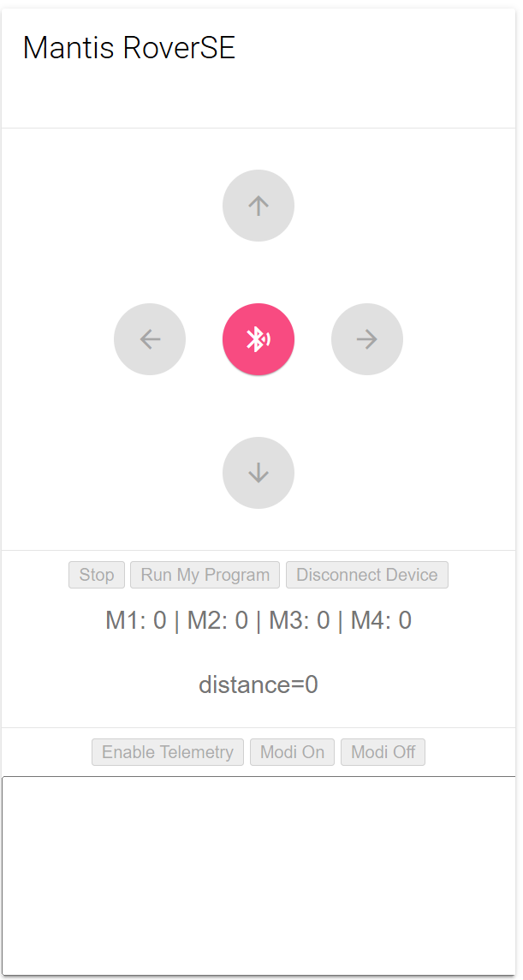
Task: Tap the pink Bluetooth connect button
Action: tap(259, 339)
